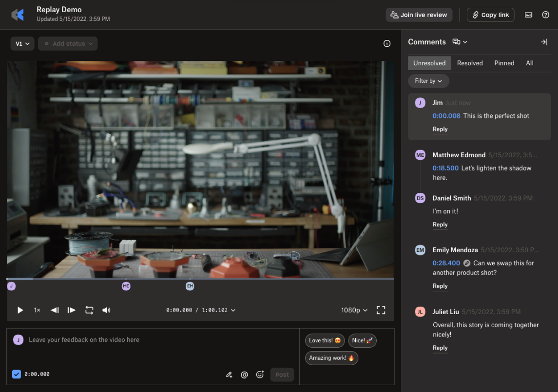
Task: View keyboard shortcuts from the top bar
Action: (x=528, y=15)
